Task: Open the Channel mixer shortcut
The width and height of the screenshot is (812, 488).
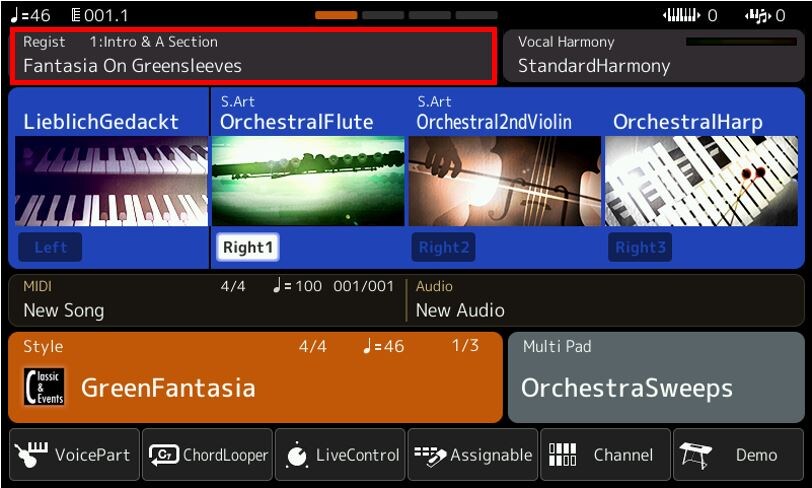Action: [x=563, y=455]
